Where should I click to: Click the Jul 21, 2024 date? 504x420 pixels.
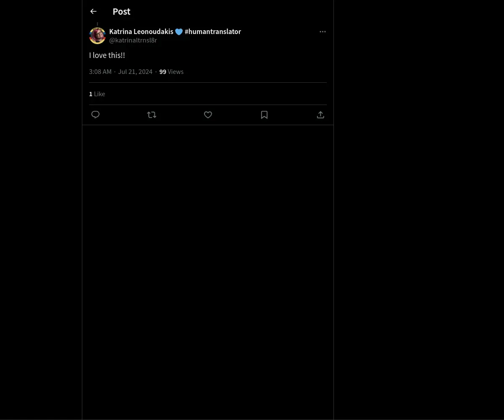click(135, 72)
